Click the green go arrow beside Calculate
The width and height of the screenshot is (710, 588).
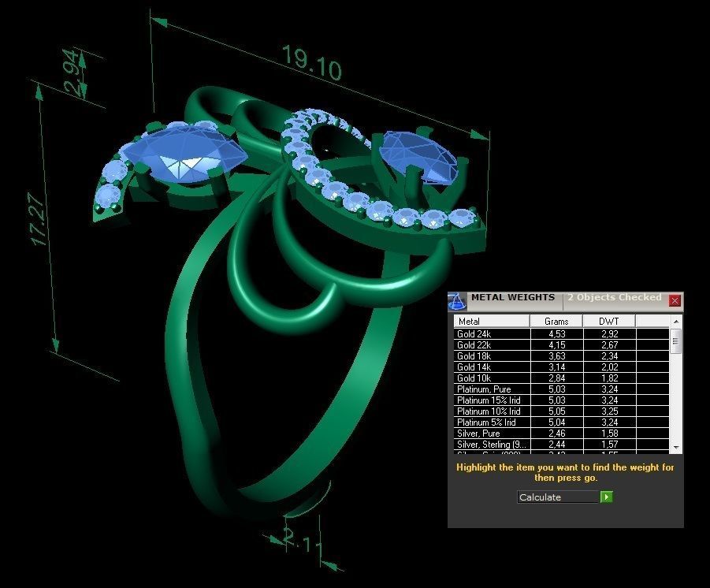[606, 497]
